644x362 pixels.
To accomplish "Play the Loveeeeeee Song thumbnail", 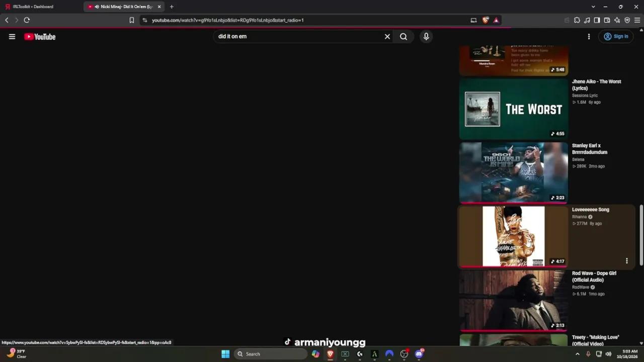I will 513,236.
